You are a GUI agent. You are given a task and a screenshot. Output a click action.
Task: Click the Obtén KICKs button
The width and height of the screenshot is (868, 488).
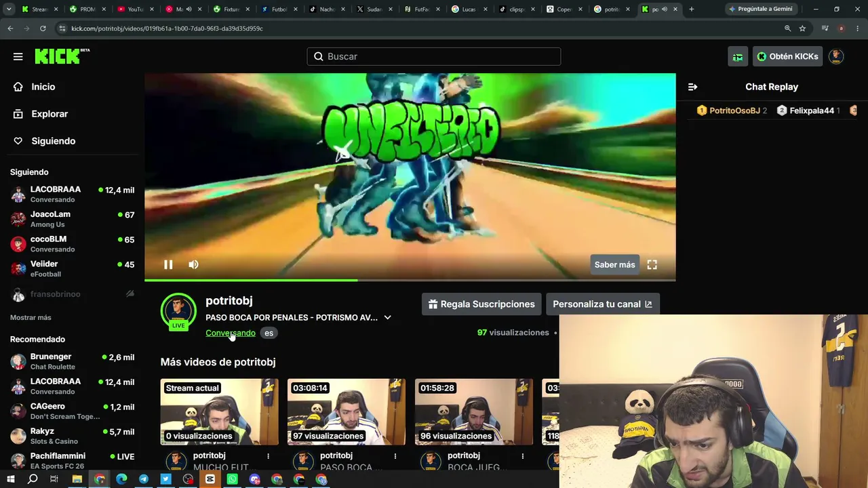pos(787,56)
